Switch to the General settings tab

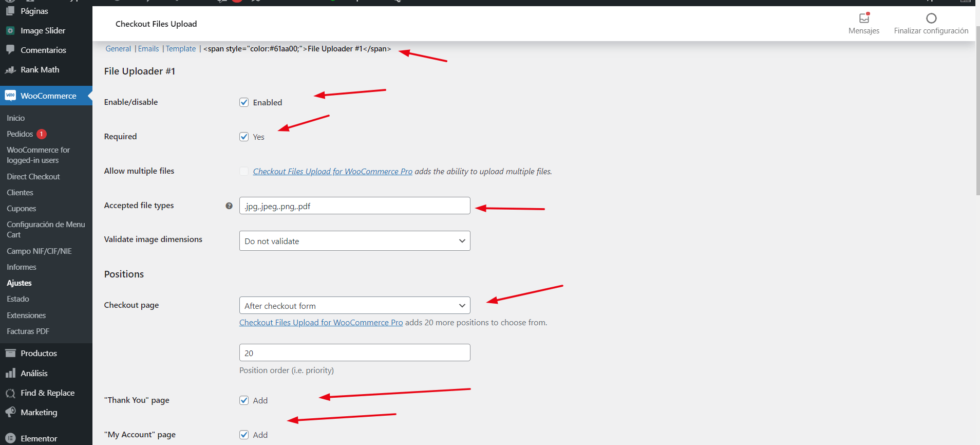point(118,49)
